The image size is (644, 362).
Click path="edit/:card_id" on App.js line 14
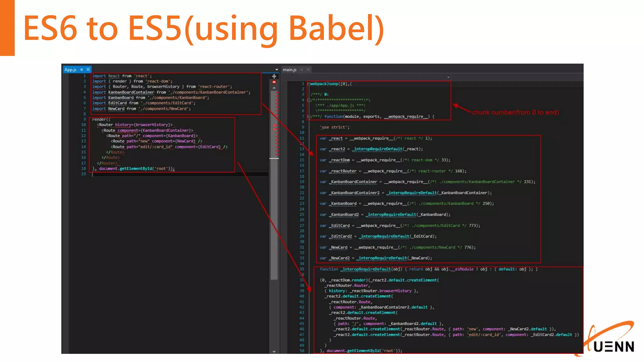pos(149,147)
